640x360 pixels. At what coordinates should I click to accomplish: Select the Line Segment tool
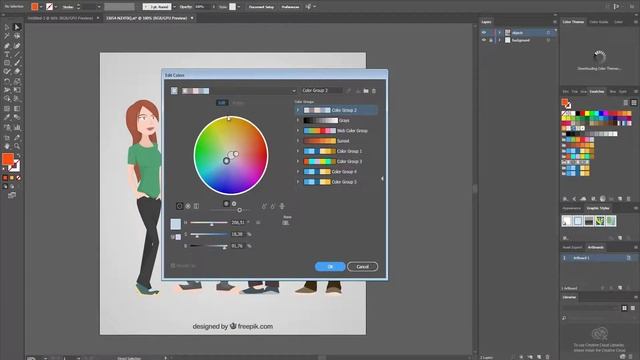(x=17, y=54)
